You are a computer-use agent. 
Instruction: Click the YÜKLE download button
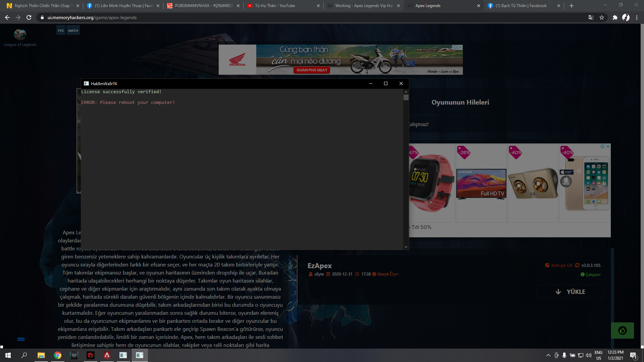570,292
